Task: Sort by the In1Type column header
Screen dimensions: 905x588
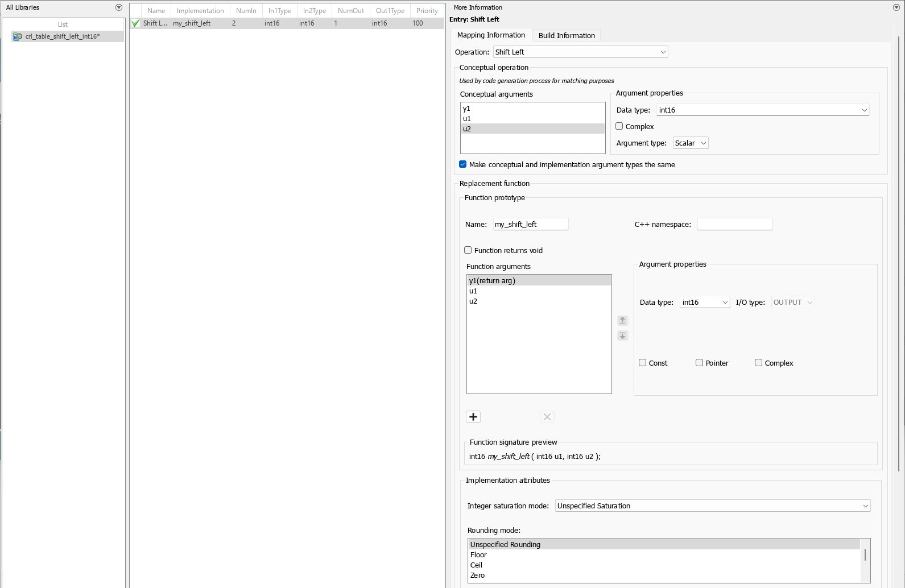Action: 280,11
